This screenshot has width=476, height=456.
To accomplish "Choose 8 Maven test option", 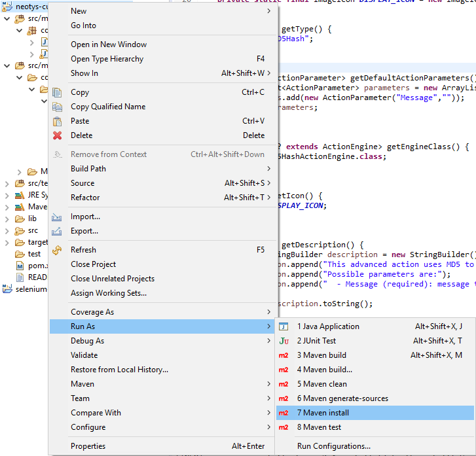I will 319,427.
